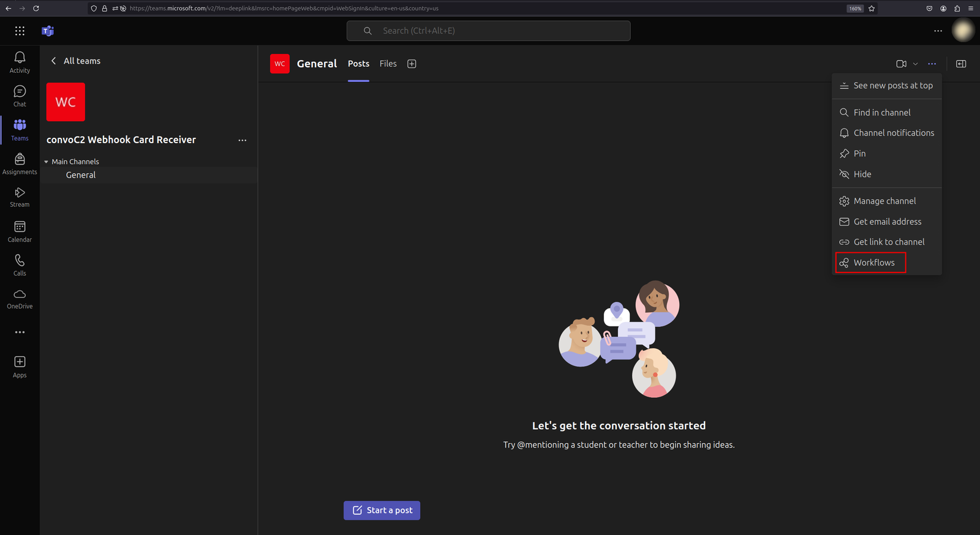980x535 pixels.
Task: Click the WC team avatar
Action: tap(66, 102)
